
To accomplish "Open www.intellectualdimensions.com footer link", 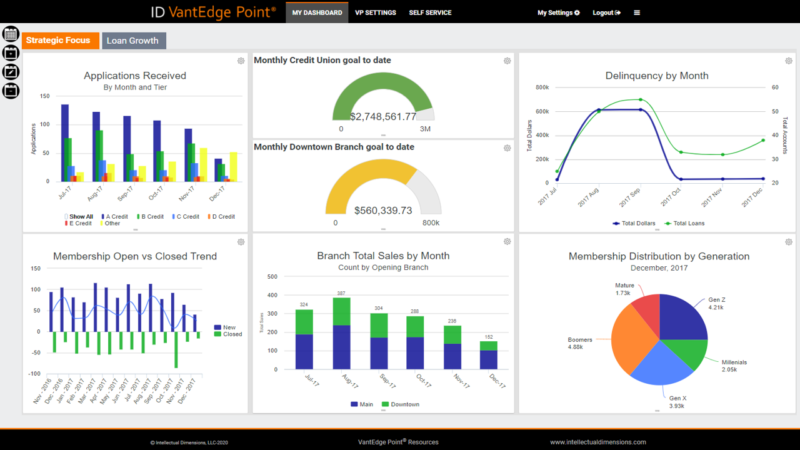I will tap(598, 442).
